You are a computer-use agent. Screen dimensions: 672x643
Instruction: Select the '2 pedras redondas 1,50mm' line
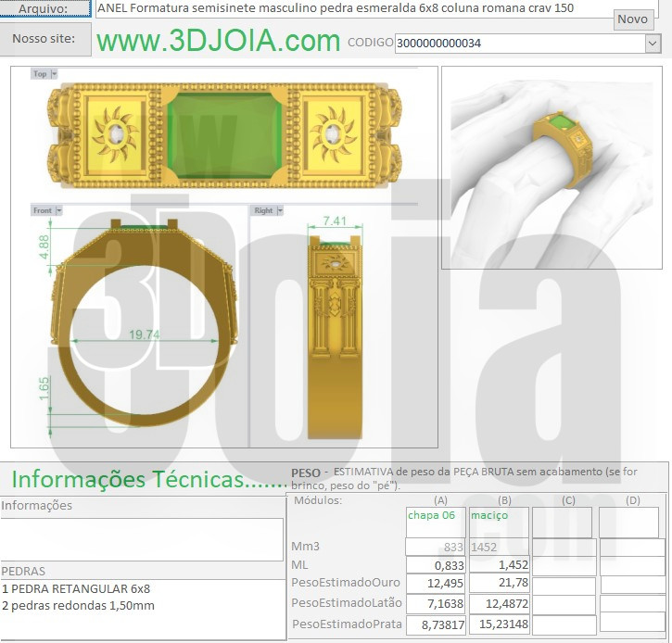78,606
